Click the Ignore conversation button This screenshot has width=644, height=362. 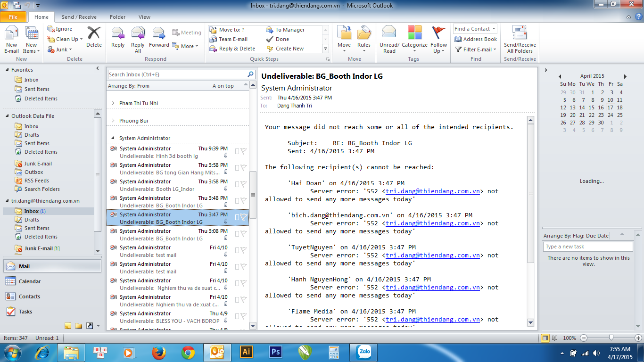pos(60,29)
